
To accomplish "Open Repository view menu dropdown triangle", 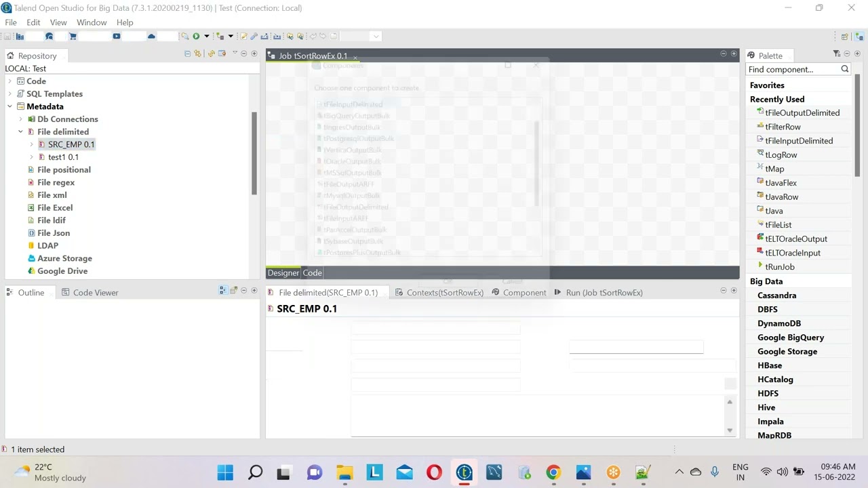I will [235, 54].
